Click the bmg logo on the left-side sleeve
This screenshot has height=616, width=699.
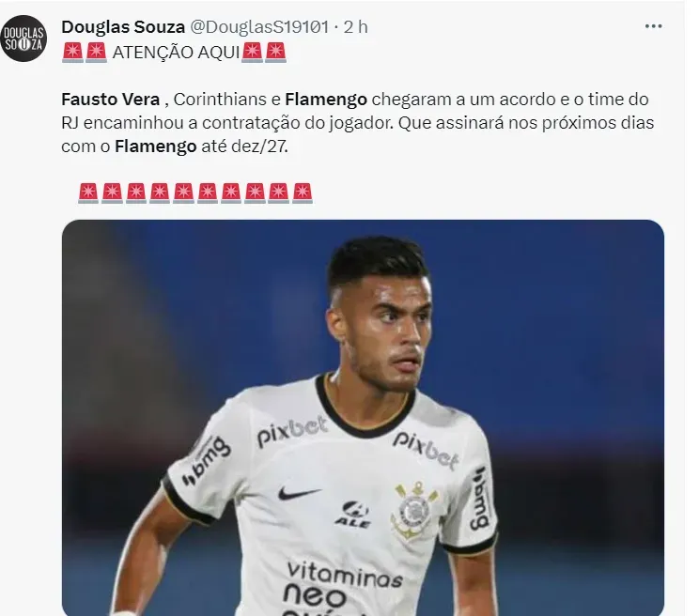click(x=205, y=461)
